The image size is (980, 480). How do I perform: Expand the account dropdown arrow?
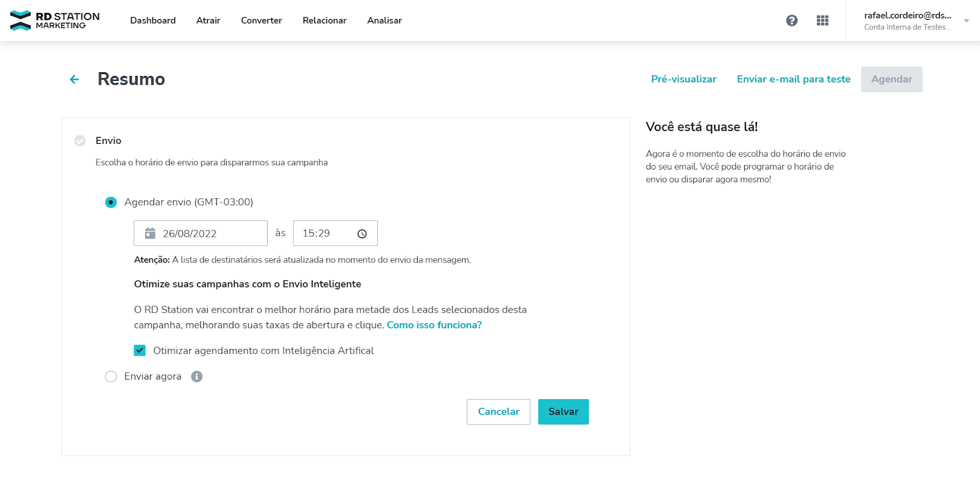967,21
